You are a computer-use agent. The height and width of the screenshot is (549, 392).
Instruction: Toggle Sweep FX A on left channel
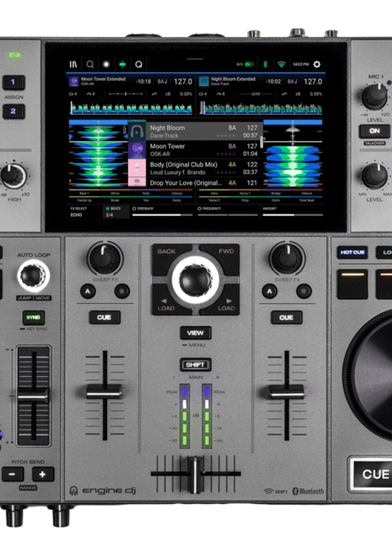[x=88, y=291]
